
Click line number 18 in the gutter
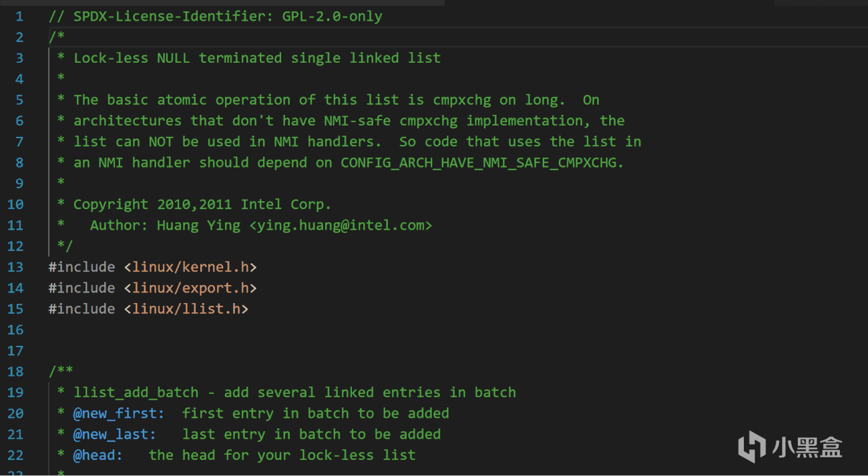15,371
